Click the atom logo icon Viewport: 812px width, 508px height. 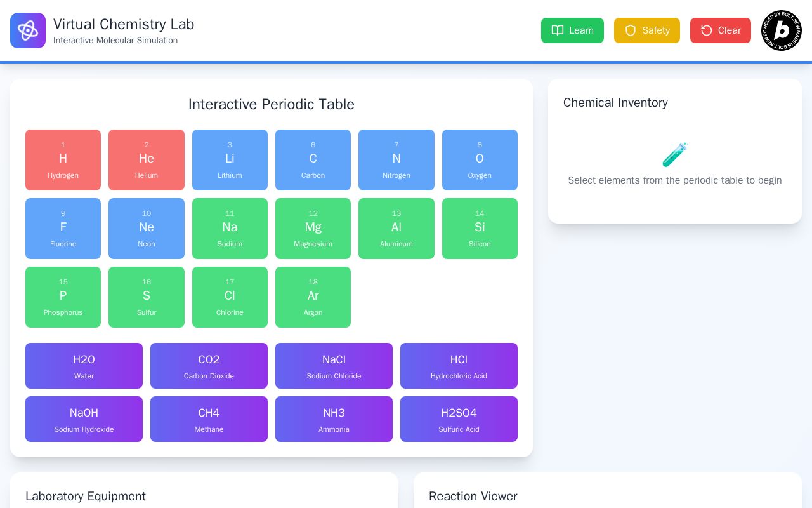[28, 30]
